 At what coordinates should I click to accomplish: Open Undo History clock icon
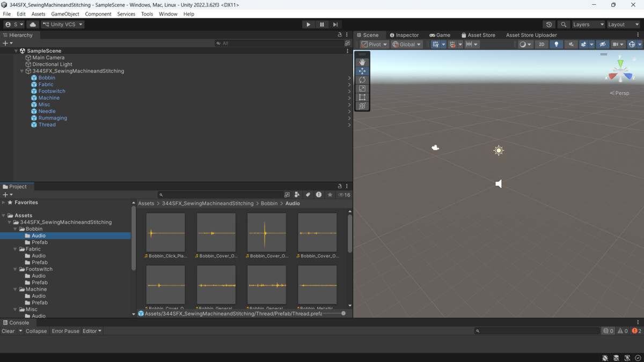coord(548,24)
